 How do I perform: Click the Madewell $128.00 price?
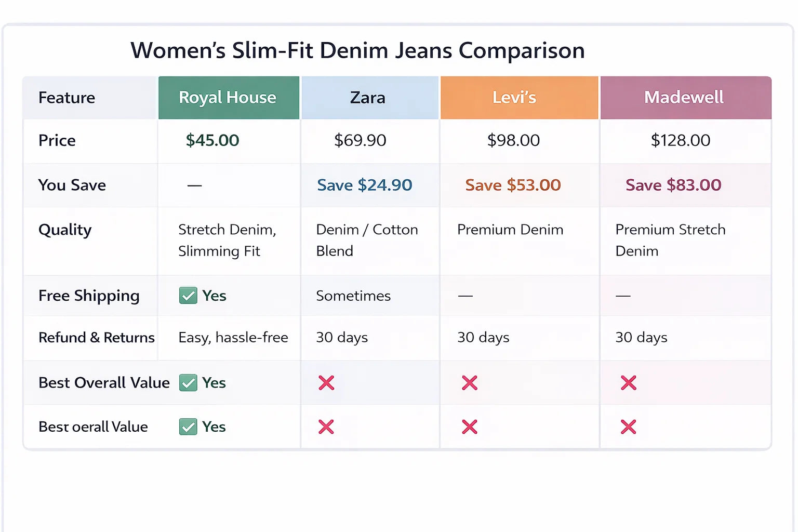click(x=681, y=140)
